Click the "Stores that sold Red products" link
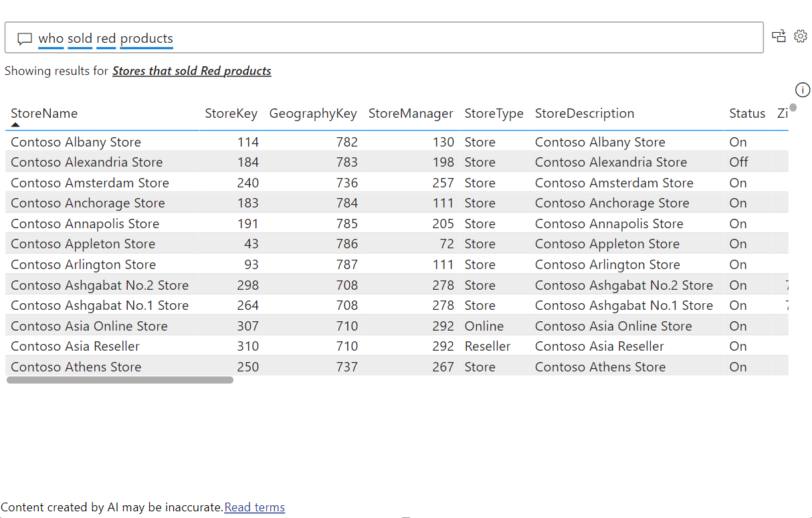Screen dimensions: 812x518 tap(192, 70)
